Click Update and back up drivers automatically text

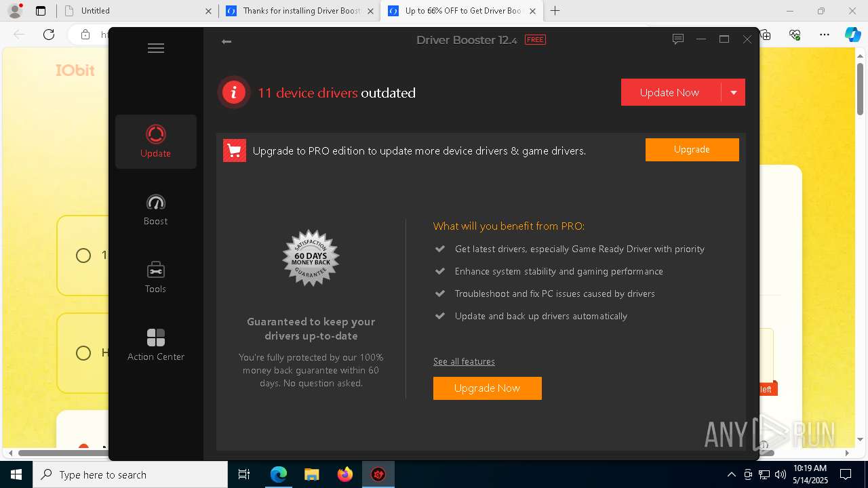pos(541,316)
